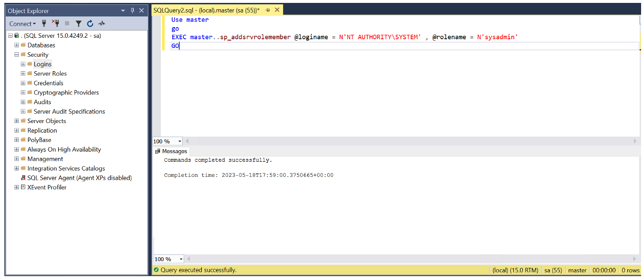Select the SQLQuery2.sql tab
This screenshot has height=279, width=644.
click(206, 10)
